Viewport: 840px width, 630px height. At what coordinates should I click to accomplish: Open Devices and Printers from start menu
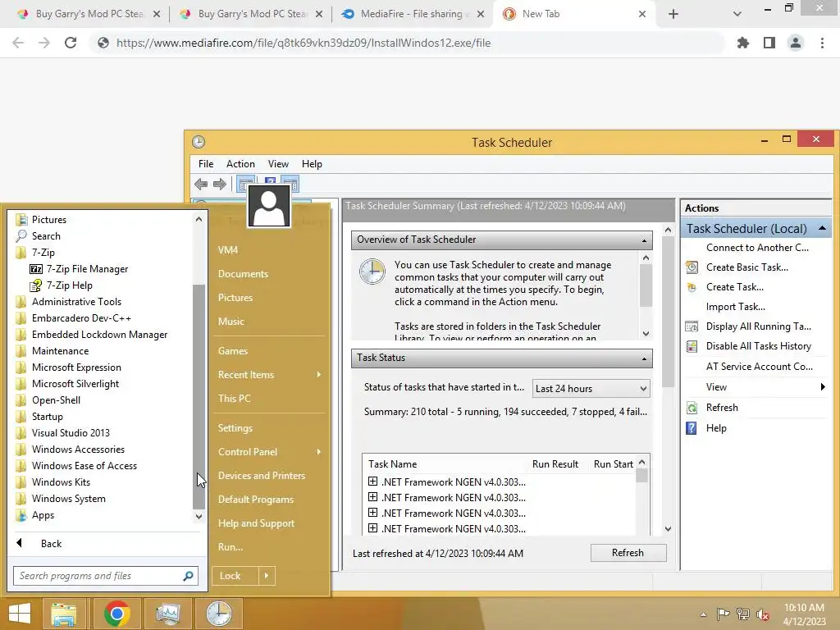coord(262,475)
